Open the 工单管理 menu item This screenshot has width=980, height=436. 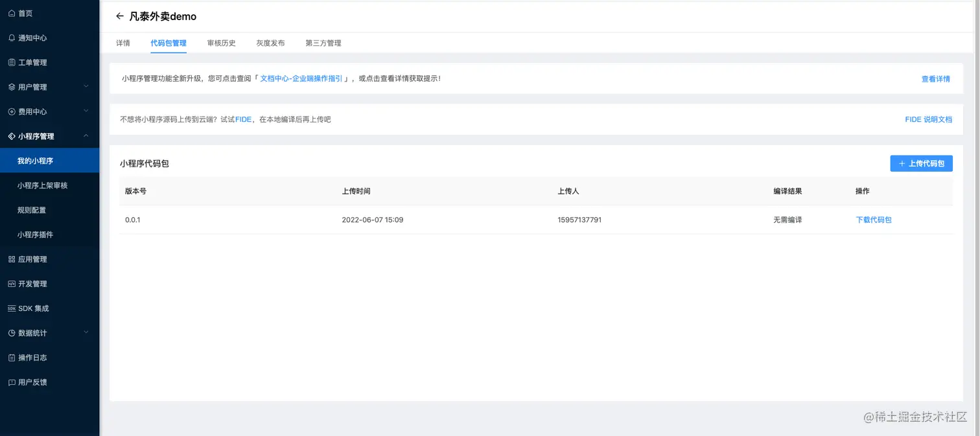(x=49, y=62)
